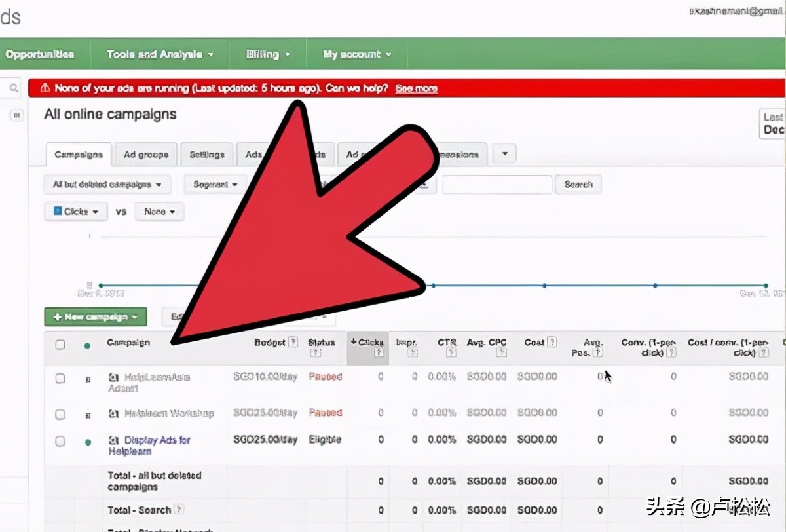This screenshot has height=532, width=786.
Task: Click the blue Clicks metric color swatch
Action: [58, 212]
